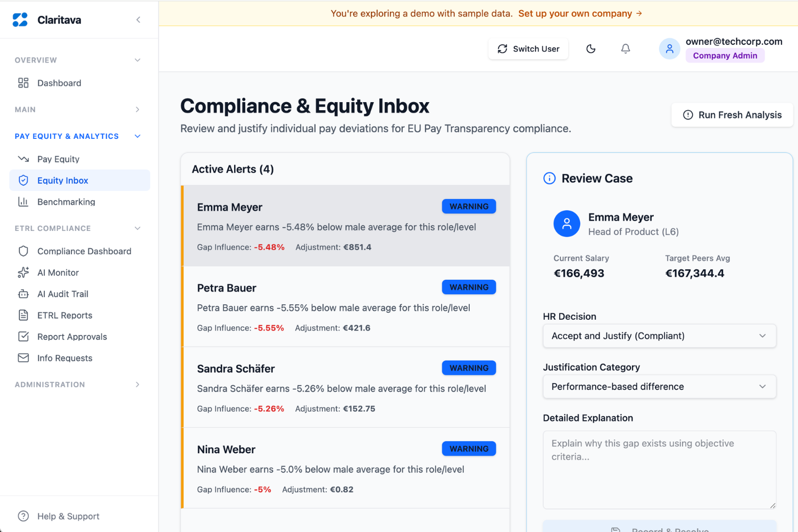798x532 pixels.
Task: Click the user avatar icon
Action: point(669,49)
